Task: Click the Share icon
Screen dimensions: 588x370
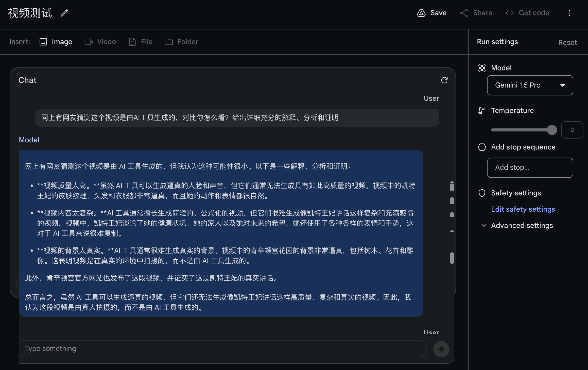Action: click(464, 13)
